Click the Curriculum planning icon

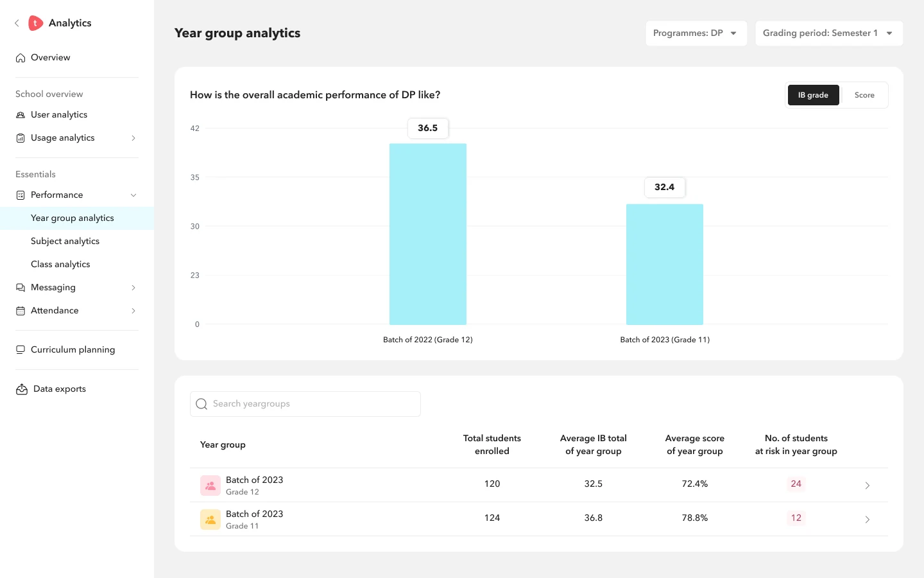pyautogui.click(x=21, y=350)
